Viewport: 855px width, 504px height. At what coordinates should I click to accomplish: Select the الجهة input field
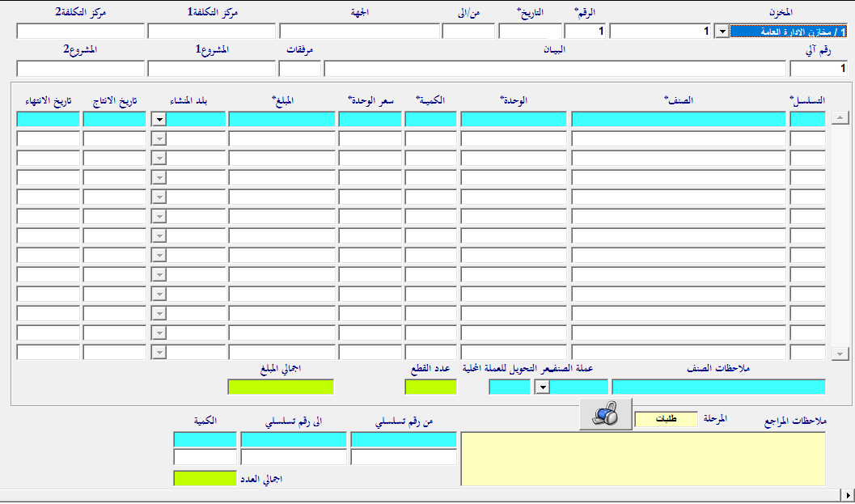[x=358, y=32]
